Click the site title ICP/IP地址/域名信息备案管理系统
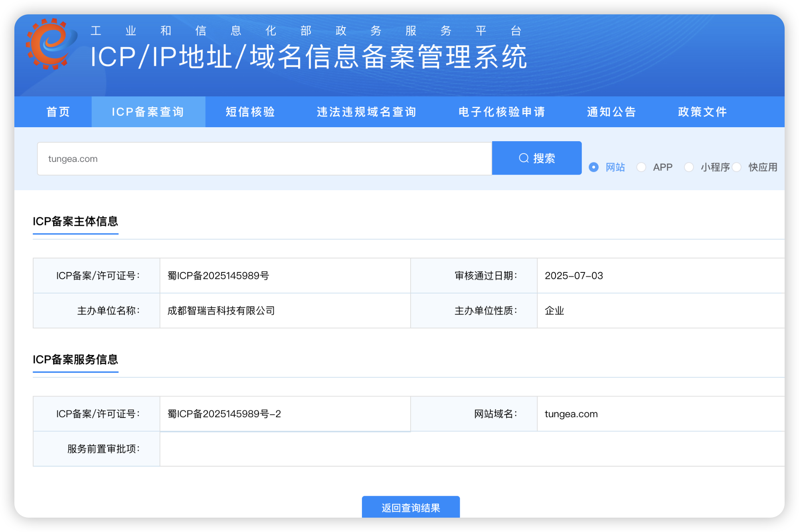Image resolution: width=799 pixels, height=532 pixels. click(309, 57)
